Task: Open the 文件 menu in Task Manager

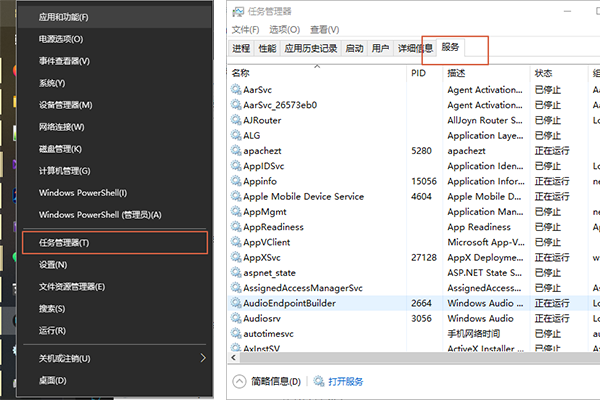Action: [x=245, y=30]
